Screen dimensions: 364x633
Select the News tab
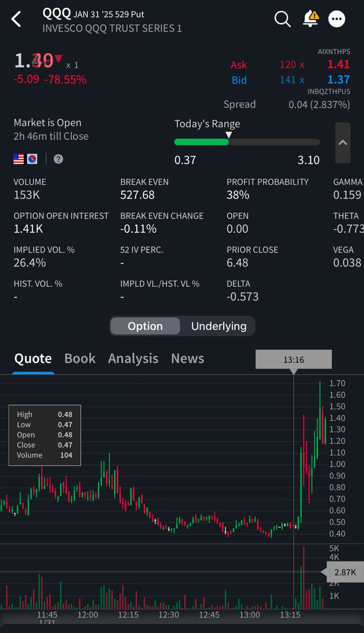pyautogui.click(x=187, y=358)
